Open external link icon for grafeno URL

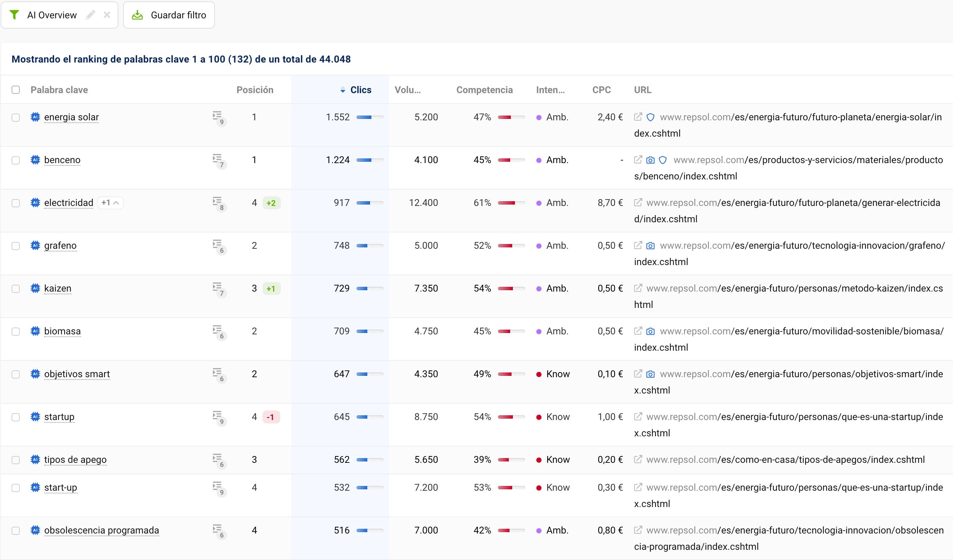638,246
